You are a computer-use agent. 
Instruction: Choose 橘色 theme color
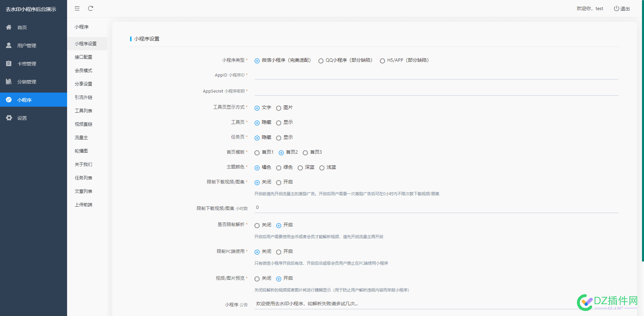click(x=257, y=168)
